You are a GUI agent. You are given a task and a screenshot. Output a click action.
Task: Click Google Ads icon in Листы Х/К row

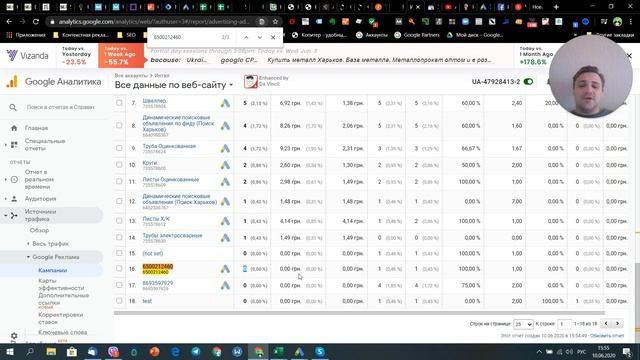[225, 221]
